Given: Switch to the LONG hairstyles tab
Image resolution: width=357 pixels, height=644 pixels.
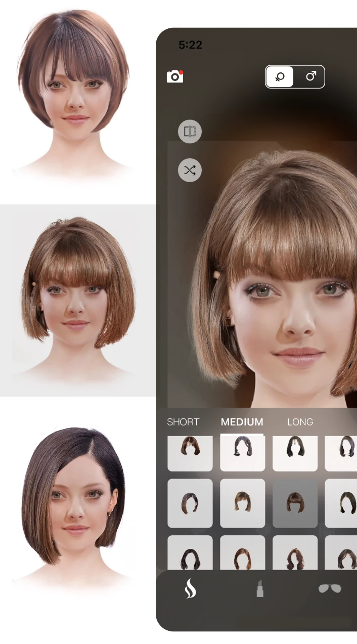Looking at the screenshot, I should click(300, 422).
